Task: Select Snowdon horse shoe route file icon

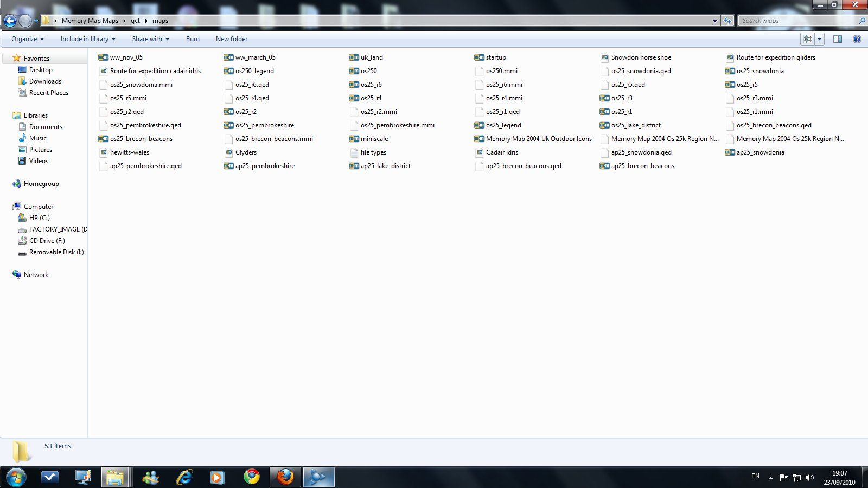Action: pos(604,57)
